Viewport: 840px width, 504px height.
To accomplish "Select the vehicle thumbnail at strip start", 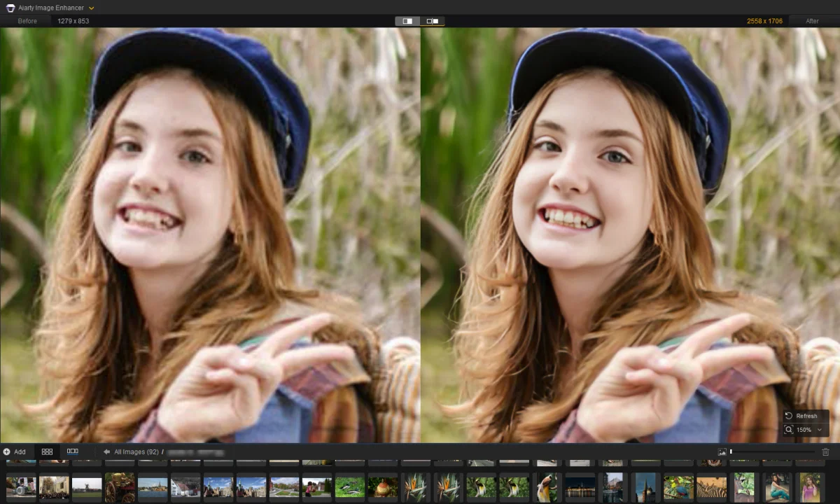I will click(21, 486).
